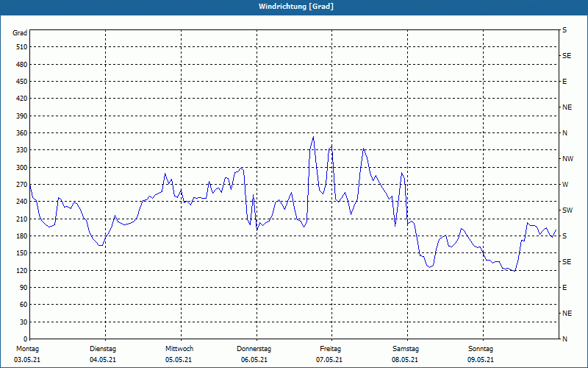Select the Donnerstag day label
The width and height of the screenshot is (588, 368).
click(x=254, y=349)
